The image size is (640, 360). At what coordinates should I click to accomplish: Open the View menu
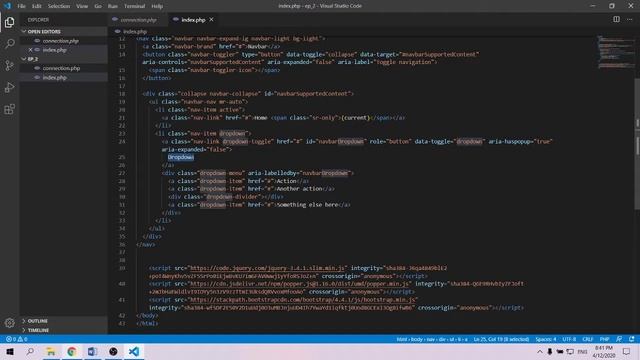[82, 6]
